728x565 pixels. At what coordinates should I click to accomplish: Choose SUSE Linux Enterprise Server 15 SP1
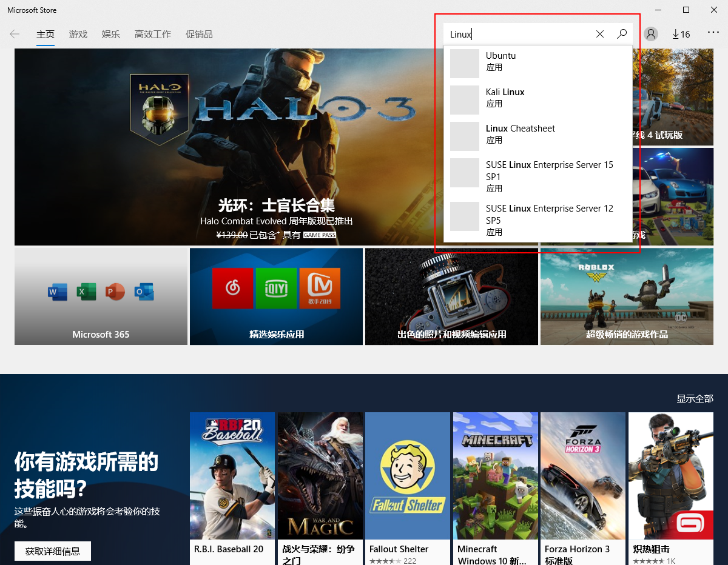pos(538,176)
